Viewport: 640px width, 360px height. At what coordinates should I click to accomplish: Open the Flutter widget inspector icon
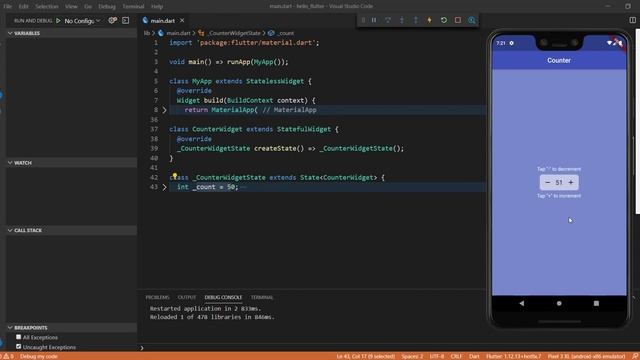click(472, 20)
